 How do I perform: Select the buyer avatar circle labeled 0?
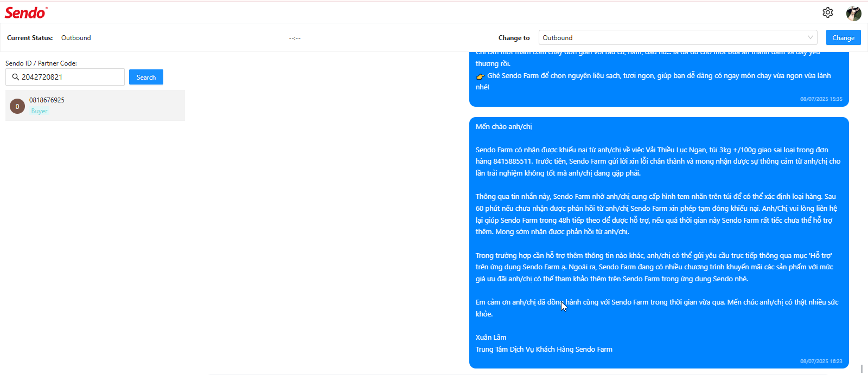coord(17,106)
